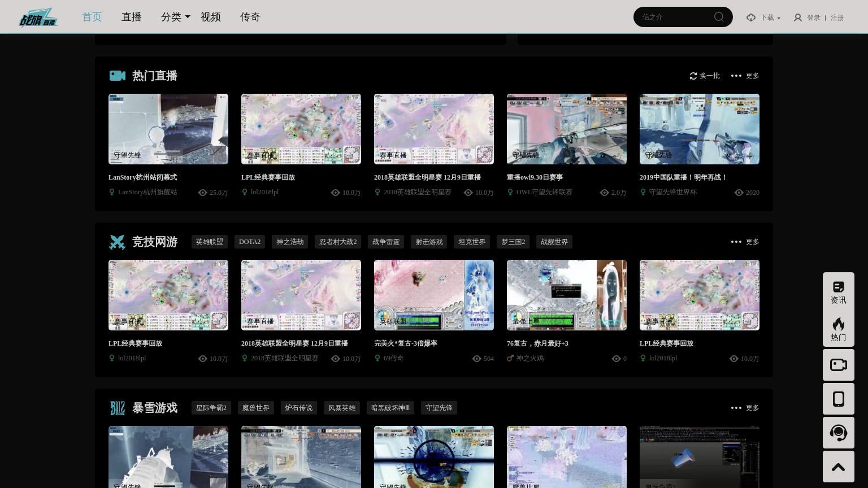Open the 重播owl9.30日赛事 thumbnail
This screenshot has height=488, width=868.
(567, 129)
